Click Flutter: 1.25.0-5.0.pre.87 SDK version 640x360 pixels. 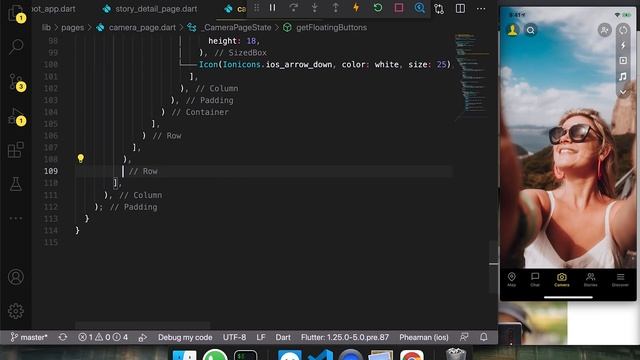coord(345,337)
